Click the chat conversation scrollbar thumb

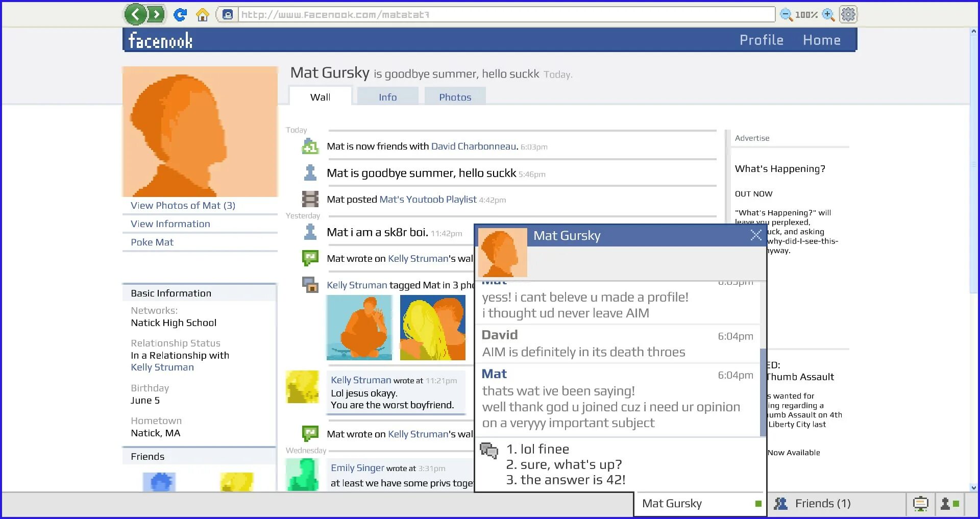tap(763, 392)
